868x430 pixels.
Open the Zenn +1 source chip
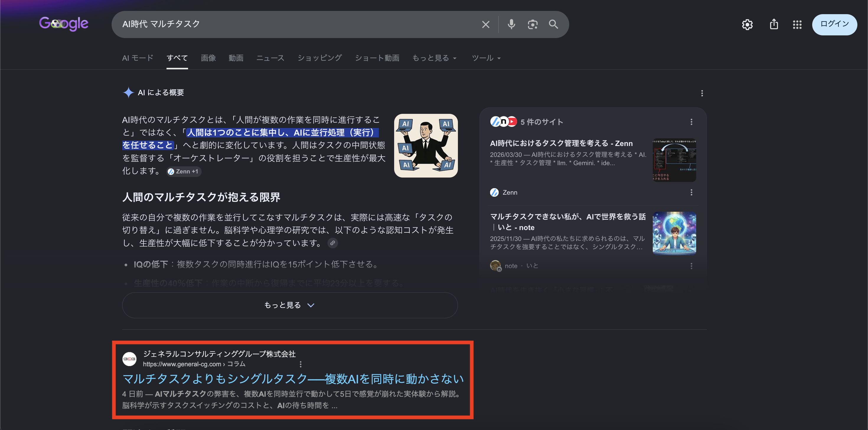pos(184,171)
